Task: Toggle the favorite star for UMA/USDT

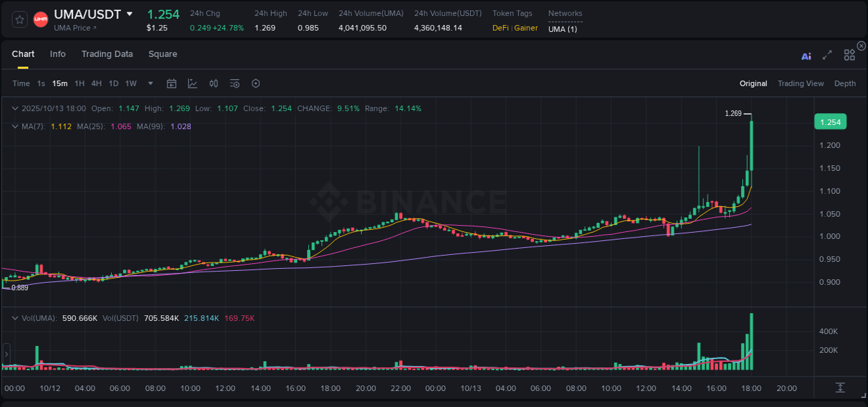Action: click(x=19, y=19)
